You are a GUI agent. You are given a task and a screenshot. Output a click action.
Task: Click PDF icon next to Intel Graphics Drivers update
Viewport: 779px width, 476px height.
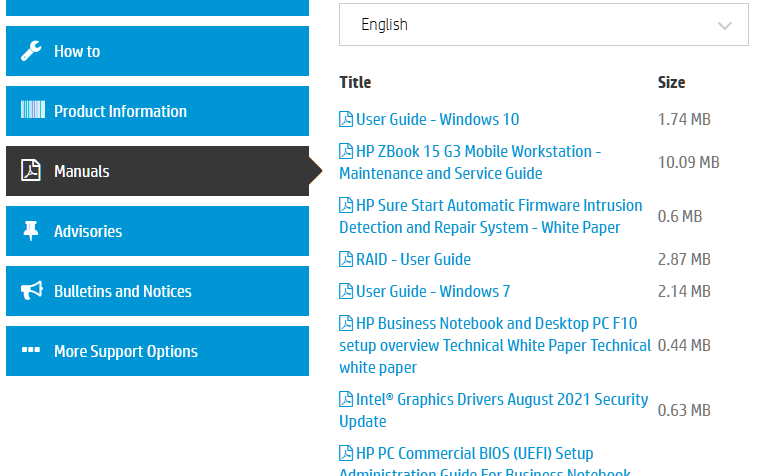coord(346,399)
